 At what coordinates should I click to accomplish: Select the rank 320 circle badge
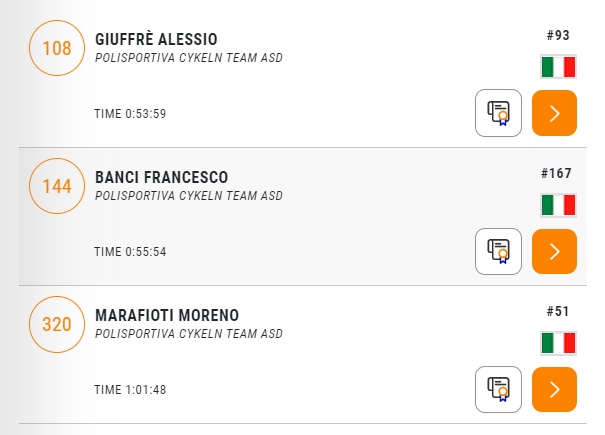point(57,324)
